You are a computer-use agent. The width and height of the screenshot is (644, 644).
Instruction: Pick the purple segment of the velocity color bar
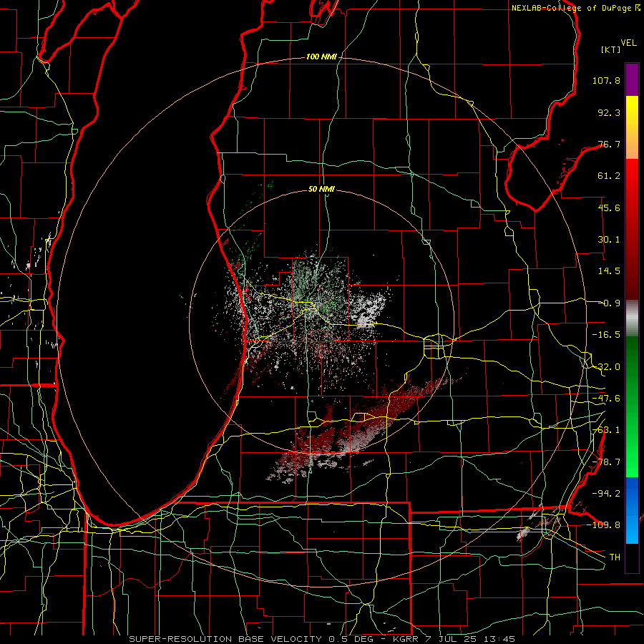[x=632, y=79]
